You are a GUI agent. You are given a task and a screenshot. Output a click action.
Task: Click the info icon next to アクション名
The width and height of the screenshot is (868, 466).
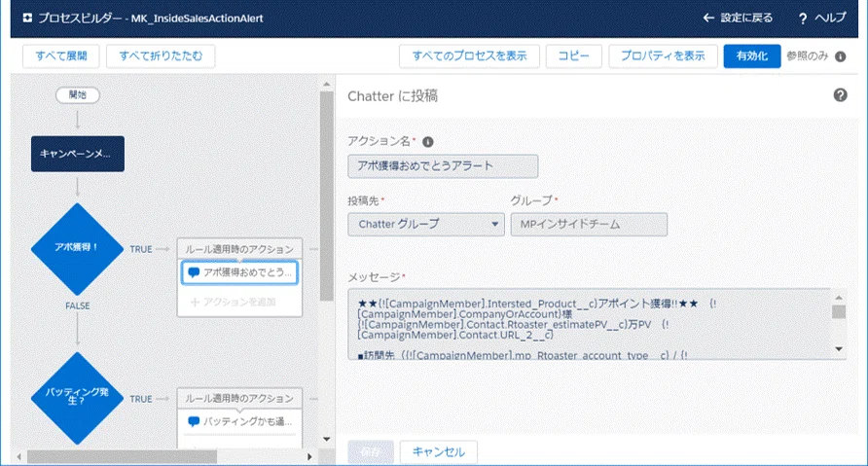click(x=428, y=142)
